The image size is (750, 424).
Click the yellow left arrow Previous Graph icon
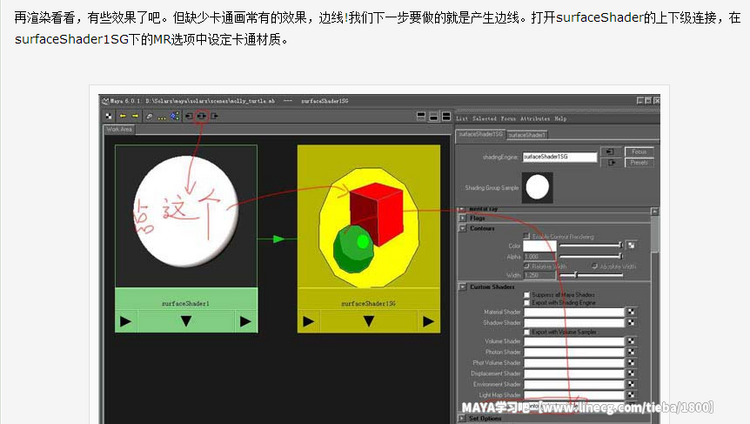coord(123,116)
